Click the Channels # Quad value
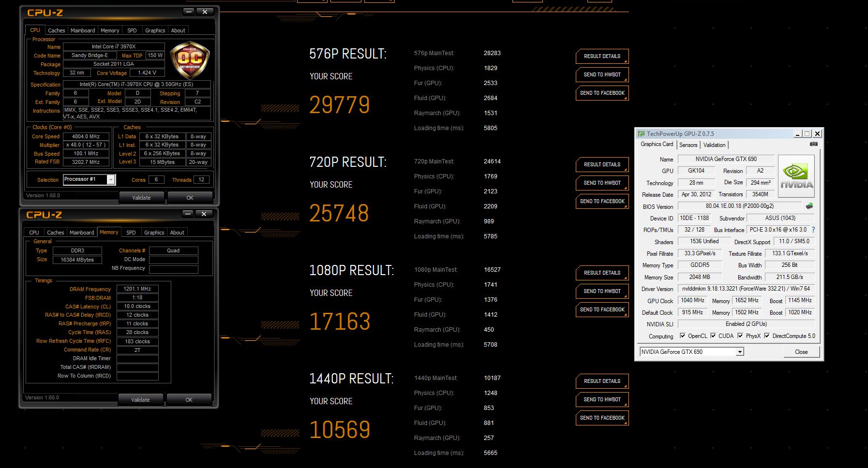Screen dimensions: 868x468 click(x=173, y=250)
